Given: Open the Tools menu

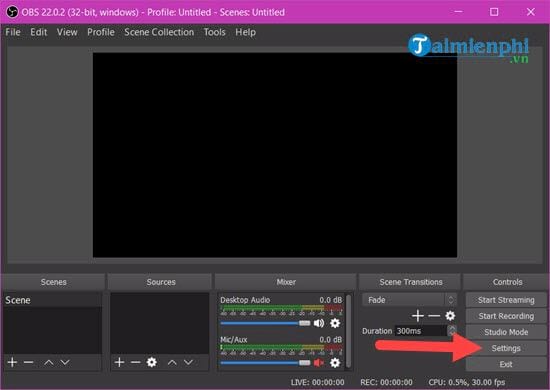Looking at the screenshot, I should tap(214, 32).
